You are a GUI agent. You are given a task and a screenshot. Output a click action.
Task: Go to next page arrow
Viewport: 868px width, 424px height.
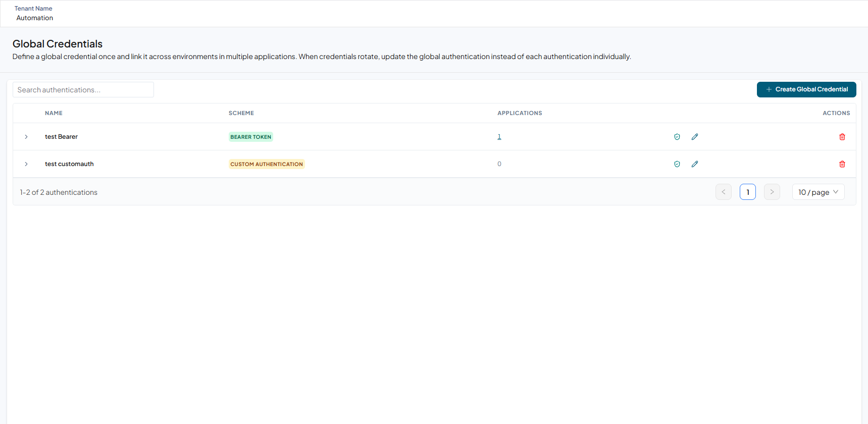tap(772, 192)
